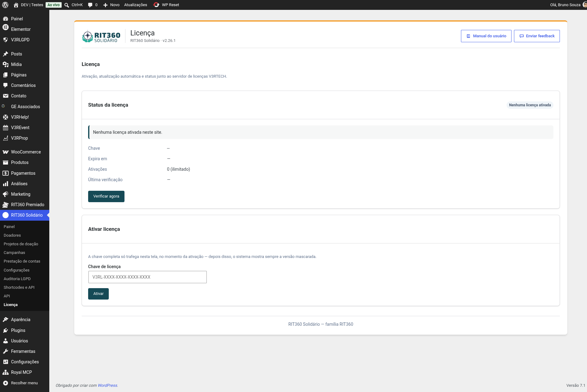Click the Marketing megaphone icon

click(x=6, y=194)
